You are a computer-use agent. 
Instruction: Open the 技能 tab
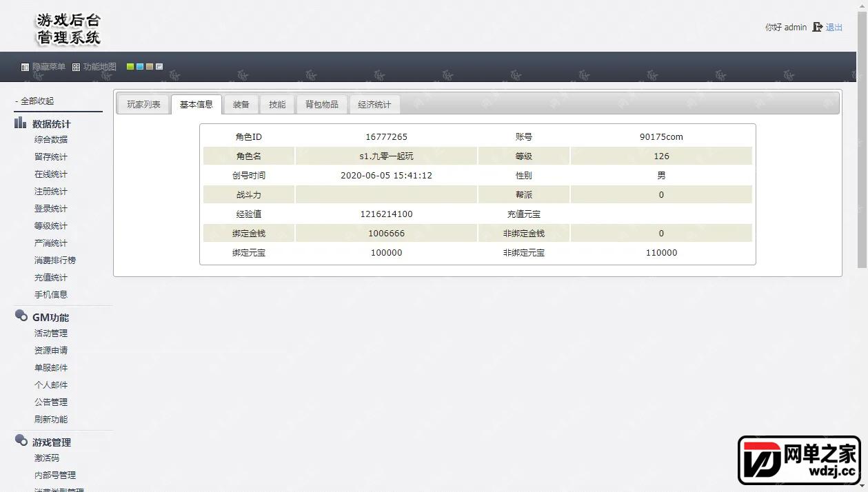pyautogui.click(x=277, y=105)
